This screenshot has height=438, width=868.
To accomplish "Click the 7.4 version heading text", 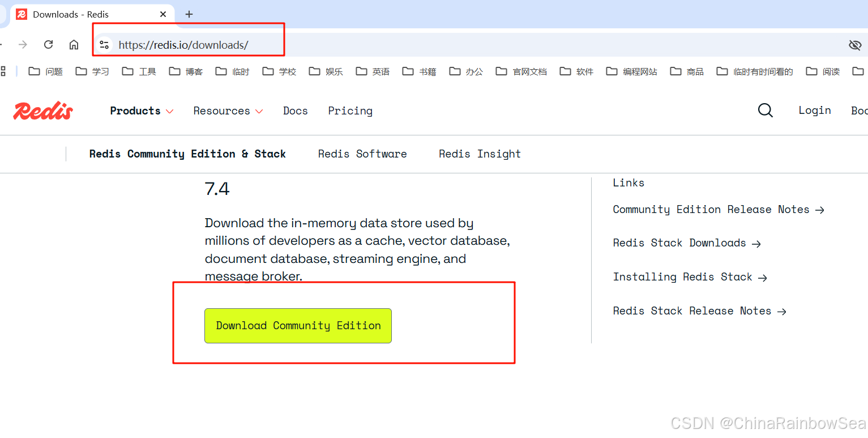I will pyautogui.click(x=217, y=189).
